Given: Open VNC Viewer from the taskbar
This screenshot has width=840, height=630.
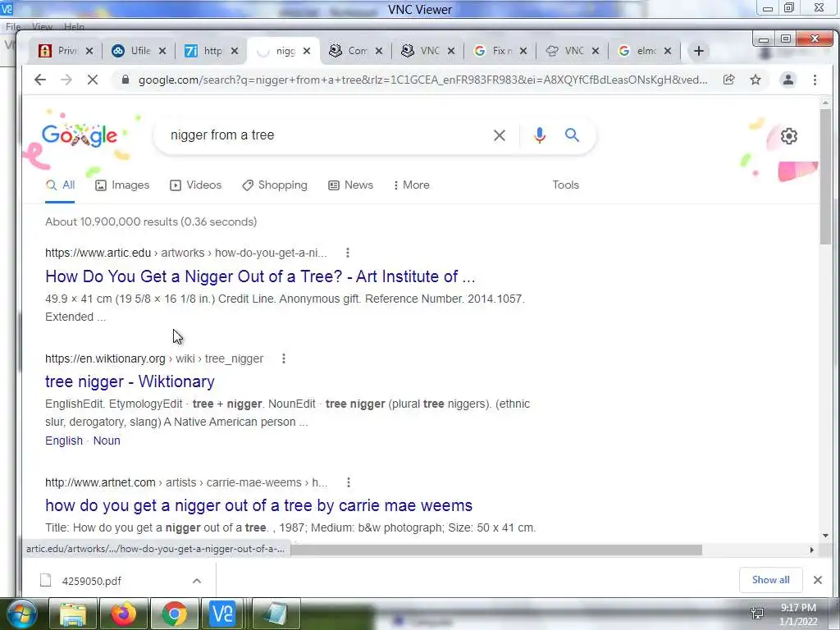Looking at the screenshot, I should coord(223,614).
